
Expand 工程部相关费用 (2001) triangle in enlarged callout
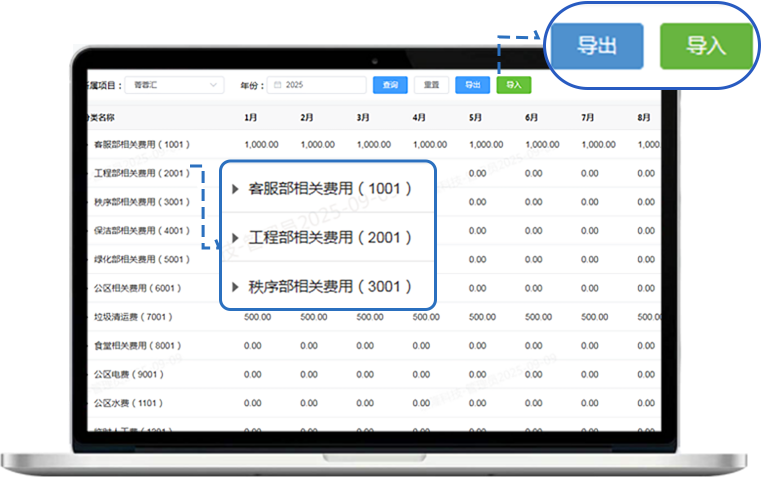234,238
